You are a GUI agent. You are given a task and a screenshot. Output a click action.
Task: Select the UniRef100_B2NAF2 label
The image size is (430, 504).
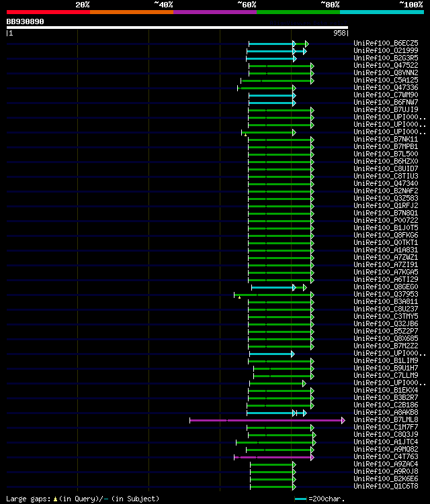[386, 191]
